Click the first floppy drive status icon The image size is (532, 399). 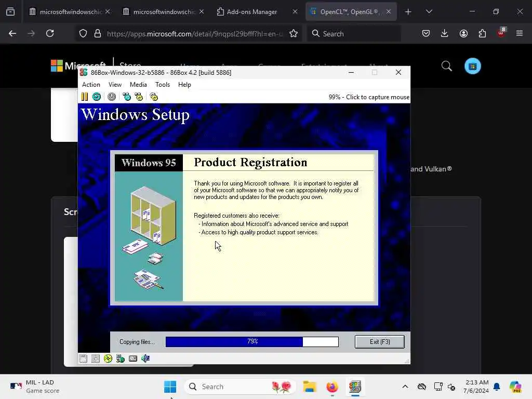[83, 358]
